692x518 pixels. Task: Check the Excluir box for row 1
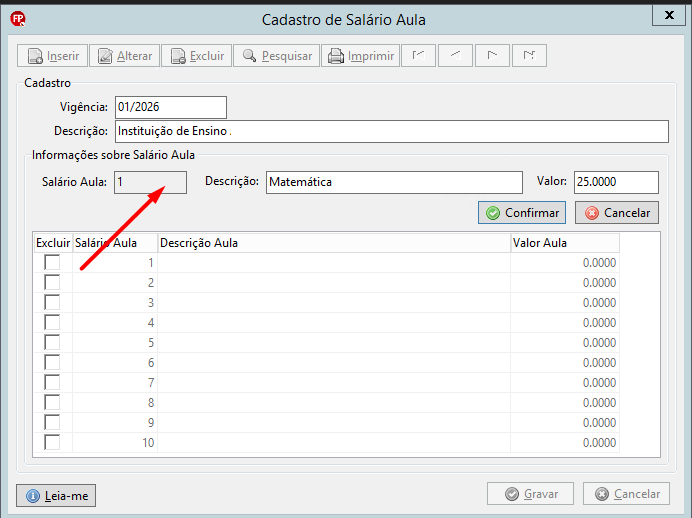52,263
